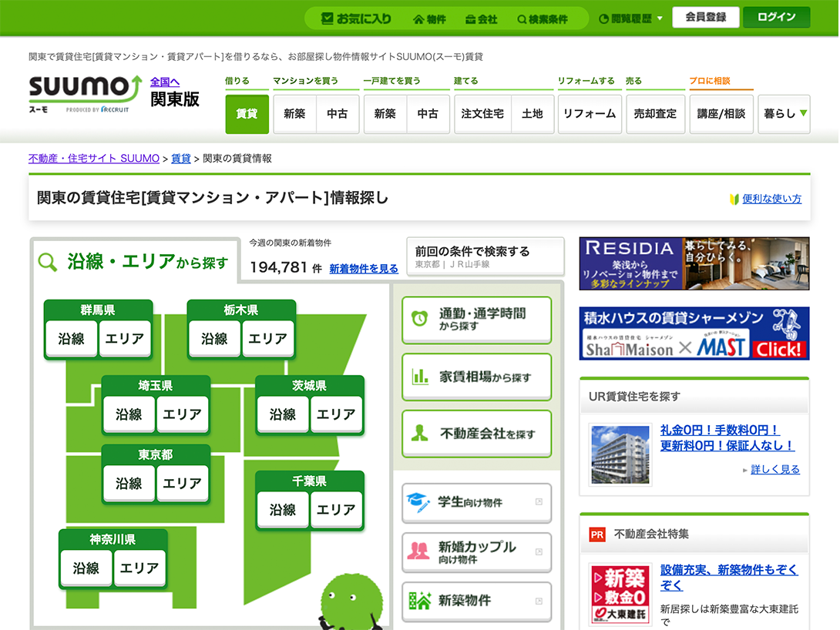The image size is (840, 630).
Task: Expand the 閲覧履歴 history dropdown
Action: (630, 18)
